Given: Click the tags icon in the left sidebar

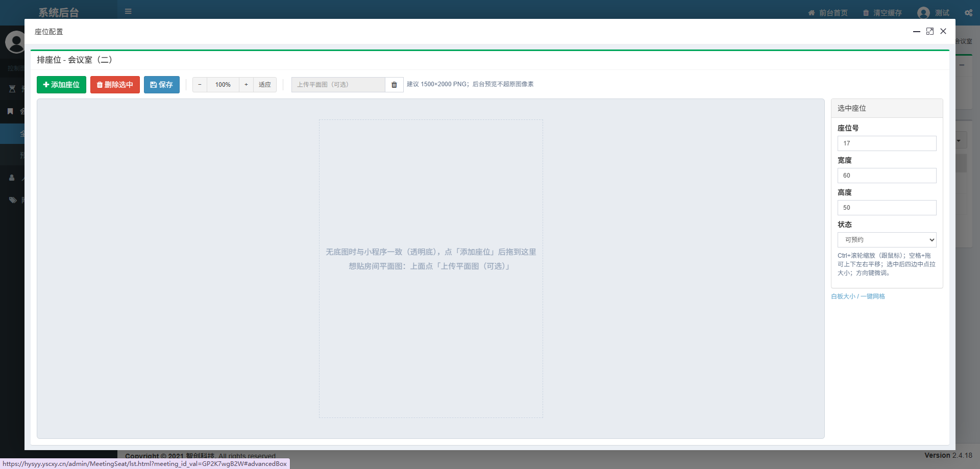Looking at the screenshot, I should coord(13,200).
